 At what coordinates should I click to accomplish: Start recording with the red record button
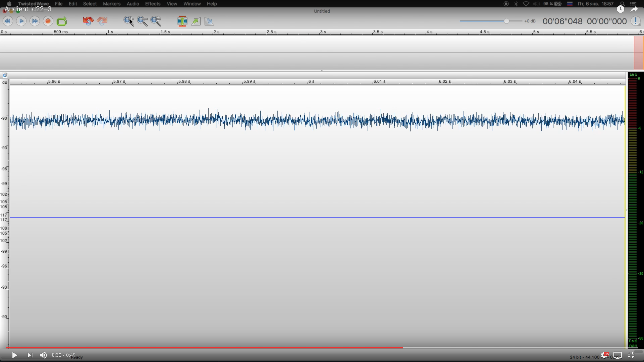click(x=48, y=21)
